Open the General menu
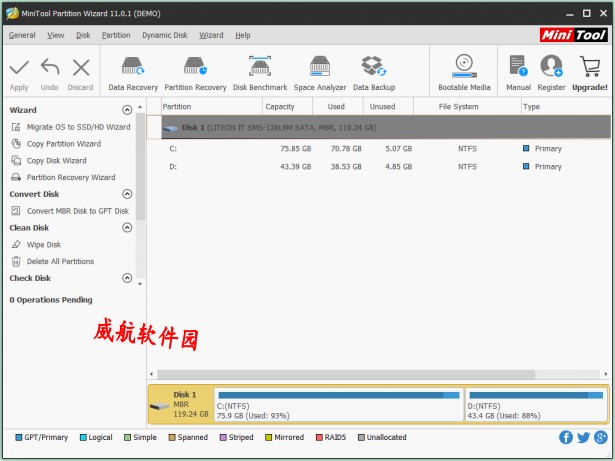Image resolution: width=615 pixels, height=461 pixels. [22, 35]
